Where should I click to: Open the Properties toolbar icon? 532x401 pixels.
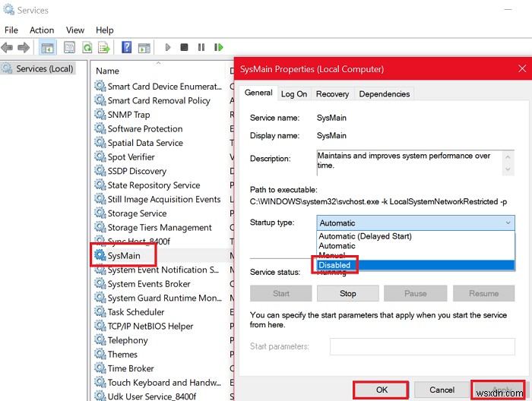(x=69, y=47)
